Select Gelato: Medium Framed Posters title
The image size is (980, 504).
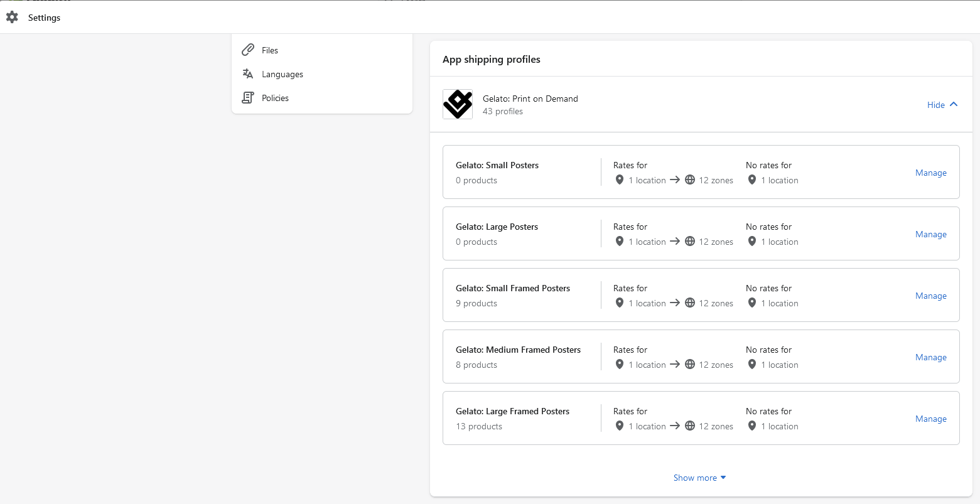pyautogui.click(x=519, y=350)
